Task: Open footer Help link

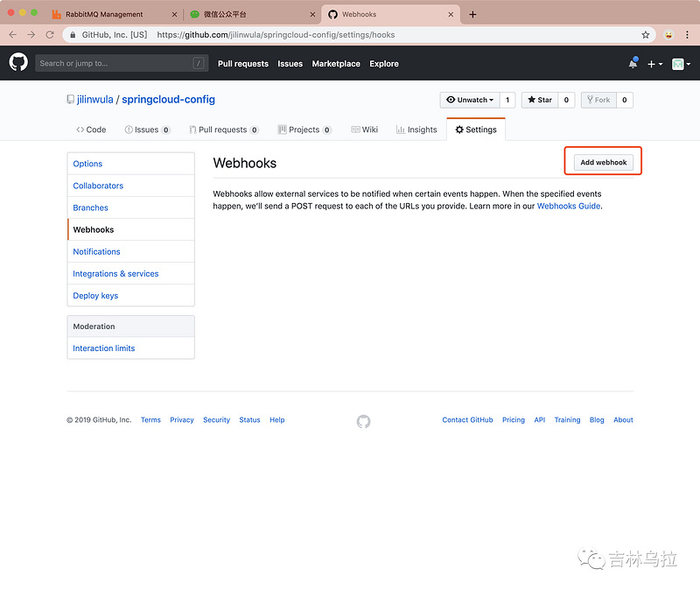Action: click(x=276, y=420)
